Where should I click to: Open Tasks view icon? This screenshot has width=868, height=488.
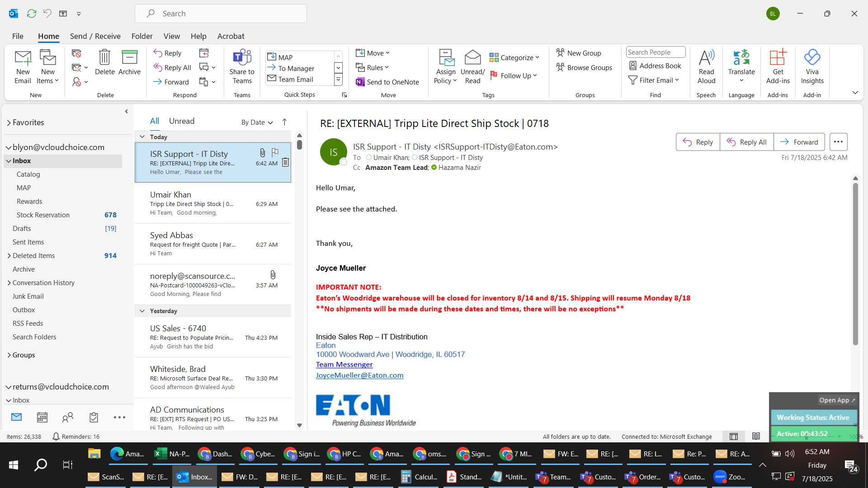(94, 418)
